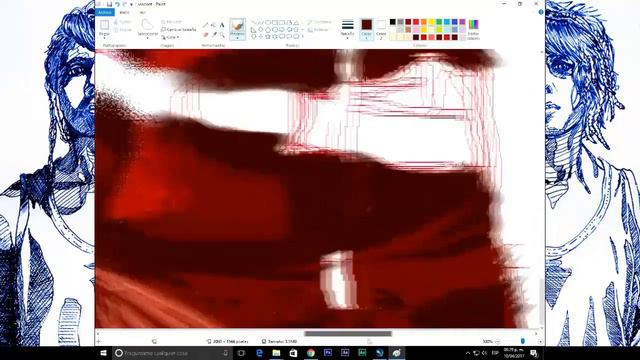Click the Brushes (Pinceles) tool icon
Screen dimensions: 640x360
tap(238, 26)
